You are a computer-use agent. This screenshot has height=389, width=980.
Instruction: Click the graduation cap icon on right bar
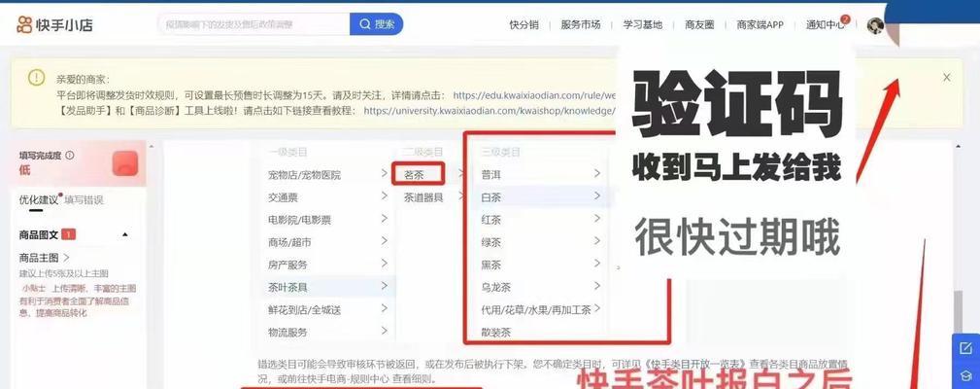click(965, 376)
